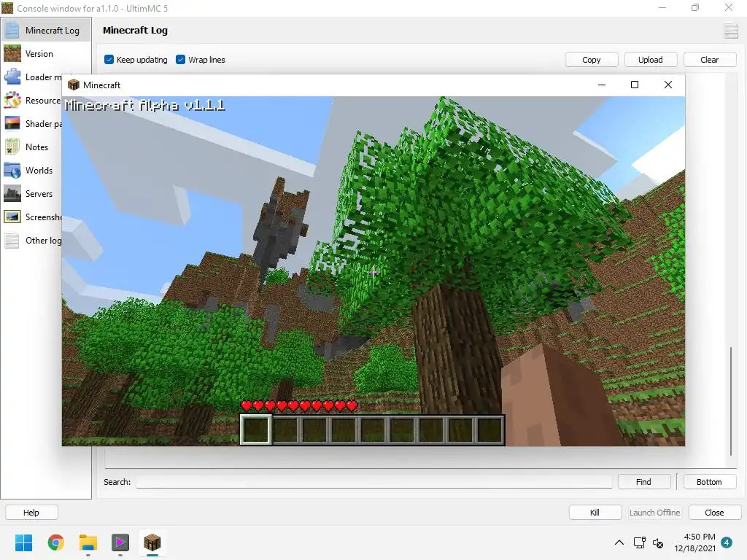747x560 pixels.
Task: Maximize the Minecraft game window
Action: (x=635, y=85)
